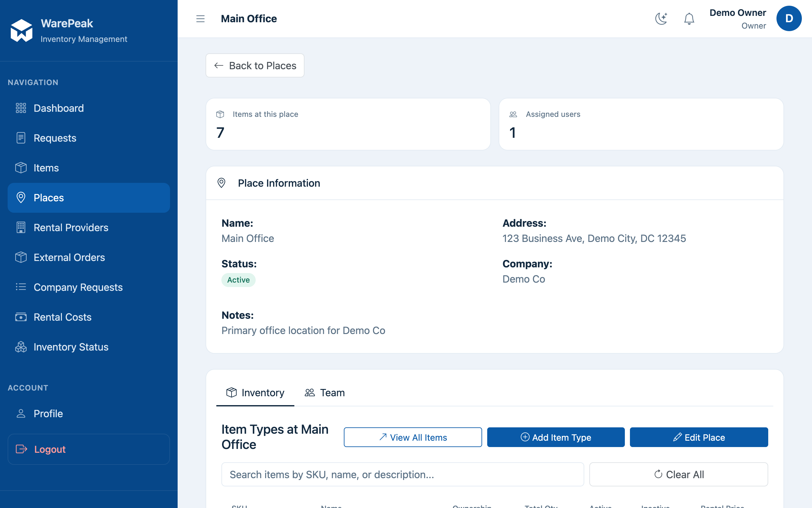Click the Main Office name value
Viewport: 812px width, 508px height.
coord(248,238)
